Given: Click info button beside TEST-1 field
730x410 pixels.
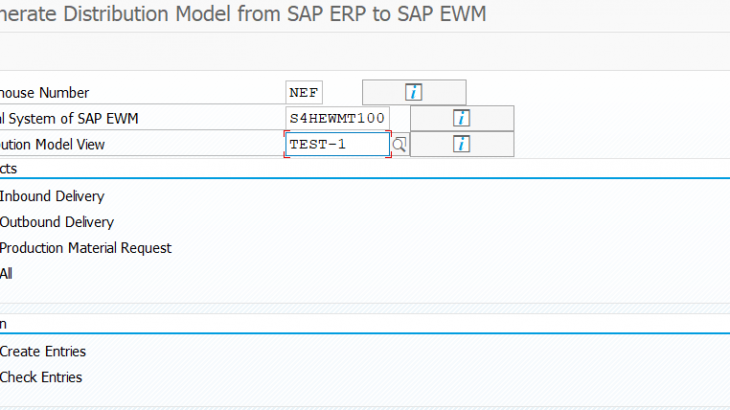Looking at the screenshot, I should (462, 144).
